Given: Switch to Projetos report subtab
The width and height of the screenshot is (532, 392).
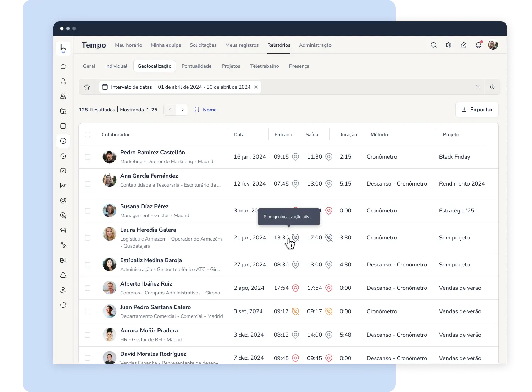Looking at the screenshot, I should pos(231,66).
